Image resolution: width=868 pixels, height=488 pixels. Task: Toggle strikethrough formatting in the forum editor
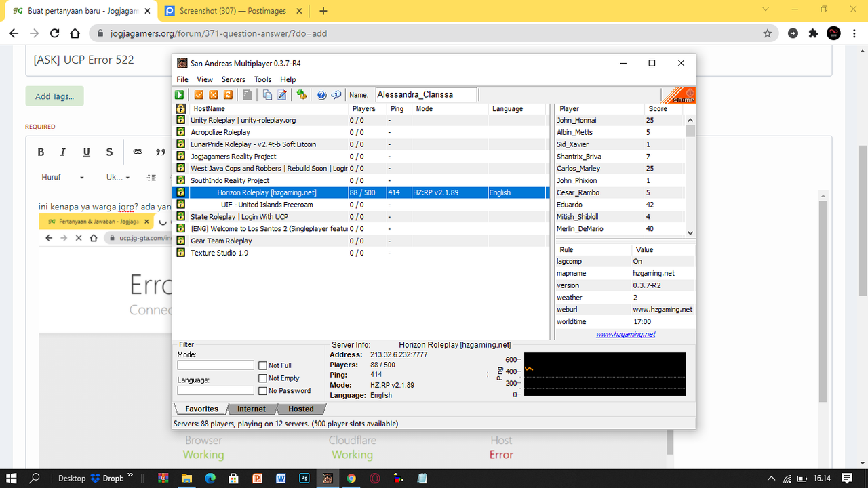point(109,152)
